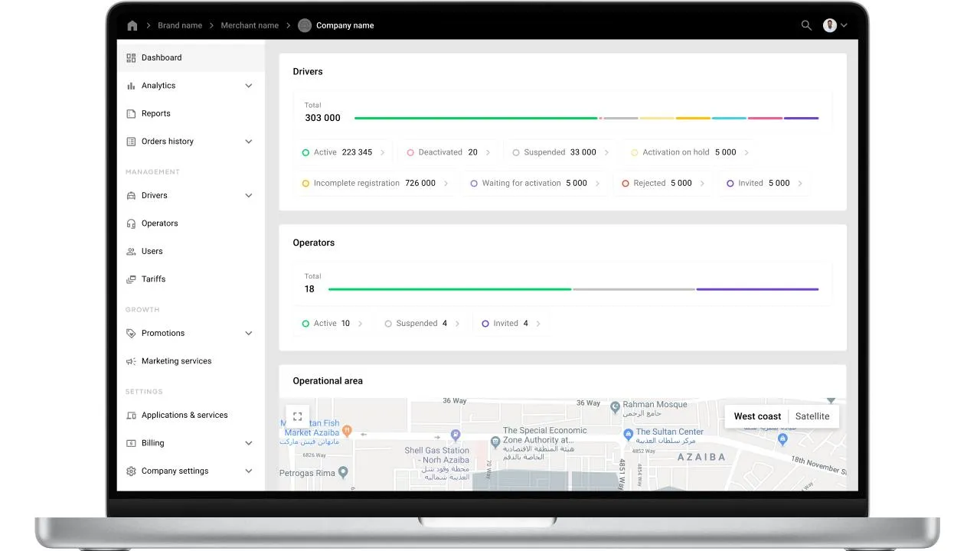Select the Company settings gear icon
980x551 pixels.
pyautogui.click(x=131, y=471)
